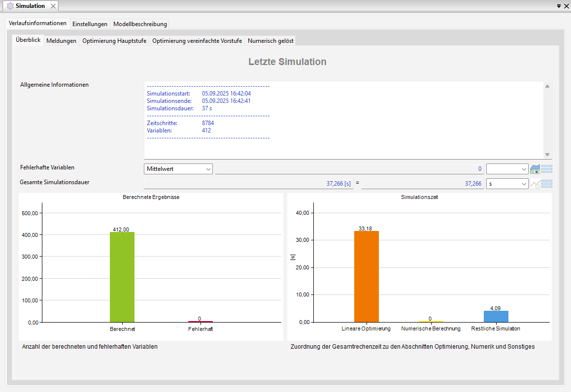Select the Meldungen sub-tab
The height and width of the screenshot is (392, 571).
[x=61, y=41]
